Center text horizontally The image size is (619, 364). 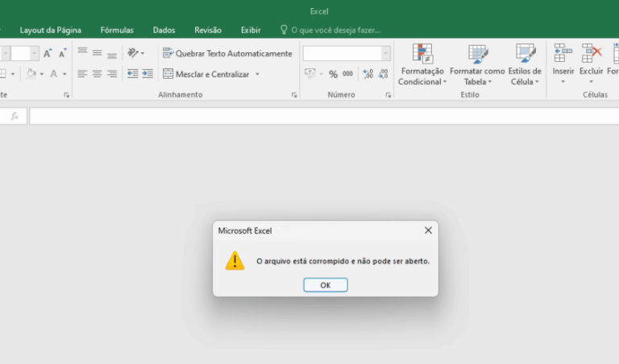click(97, 74)
